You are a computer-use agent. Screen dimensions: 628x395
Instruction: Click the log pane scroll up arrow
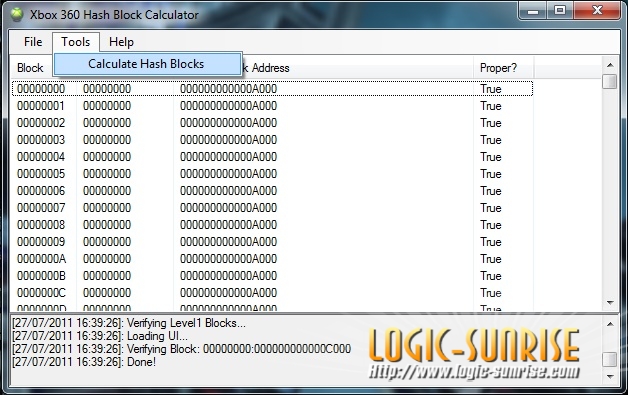[x=610, y=323]
